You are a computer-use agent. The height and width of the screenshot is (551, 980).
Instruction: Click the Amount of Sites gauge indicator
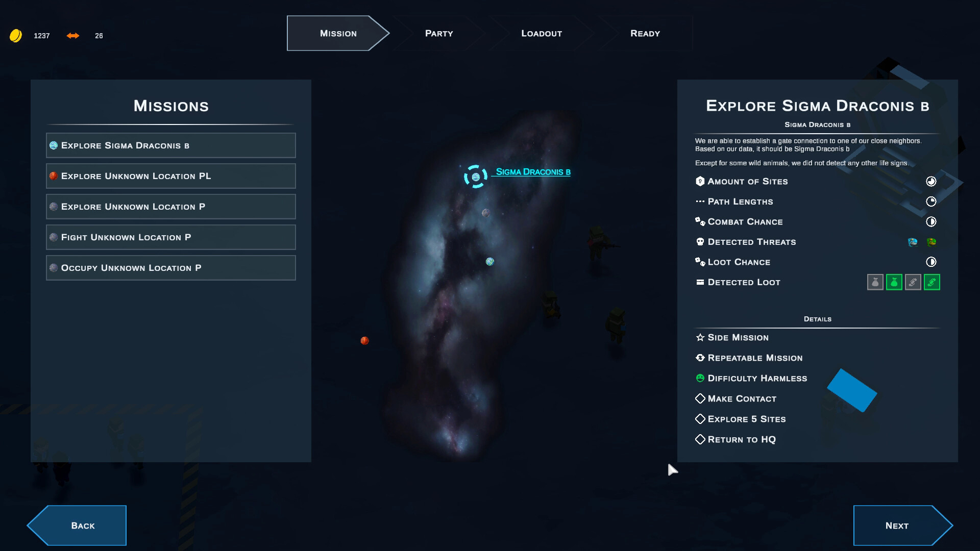pyautogui.click(x=931, y=181)
